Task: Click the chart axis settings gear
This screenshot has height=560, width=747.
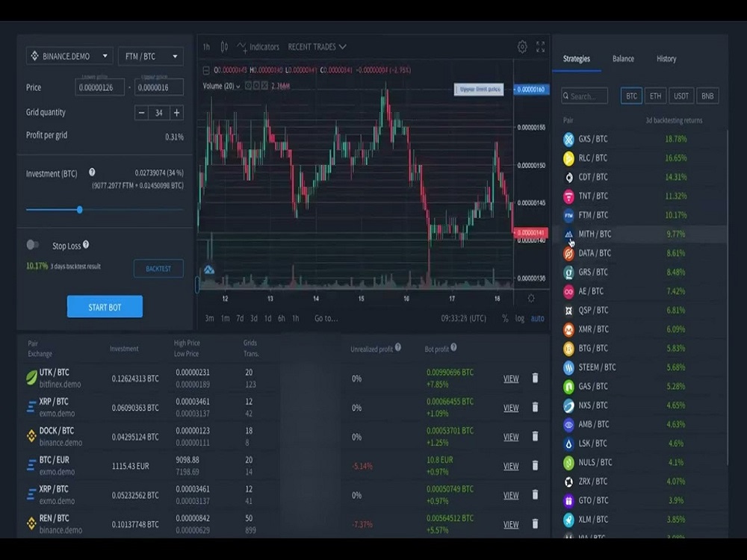Action: coord(531,298)
